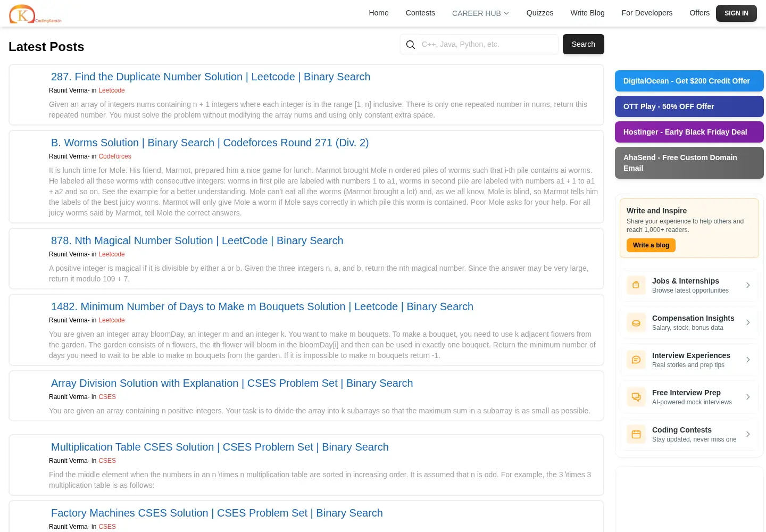This screenshot has height=532, width=766.
Task: Open the Offers menu item
Action: 700,13
